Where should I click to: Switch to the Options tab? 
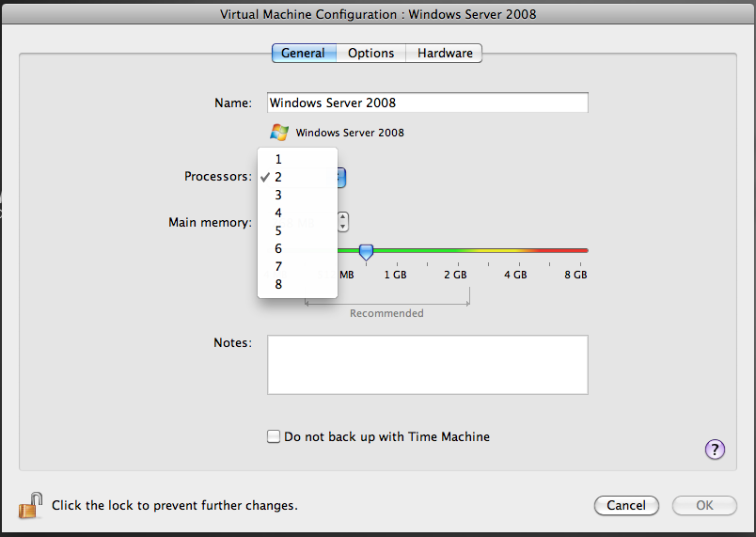tap(370, 53)
